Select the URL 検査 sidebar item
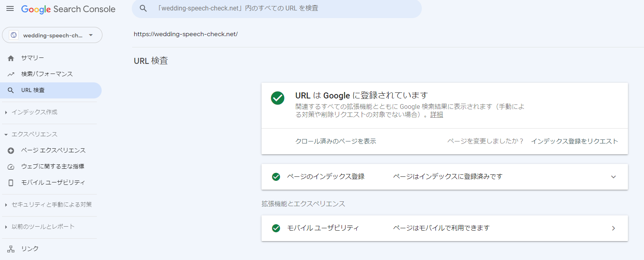This screenshot has height=260, width=644. pos(51,90)
